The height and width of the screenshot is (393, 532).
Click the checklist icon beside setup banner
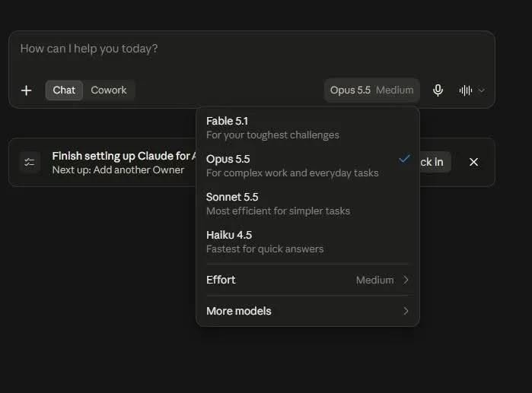coord(30,162)
